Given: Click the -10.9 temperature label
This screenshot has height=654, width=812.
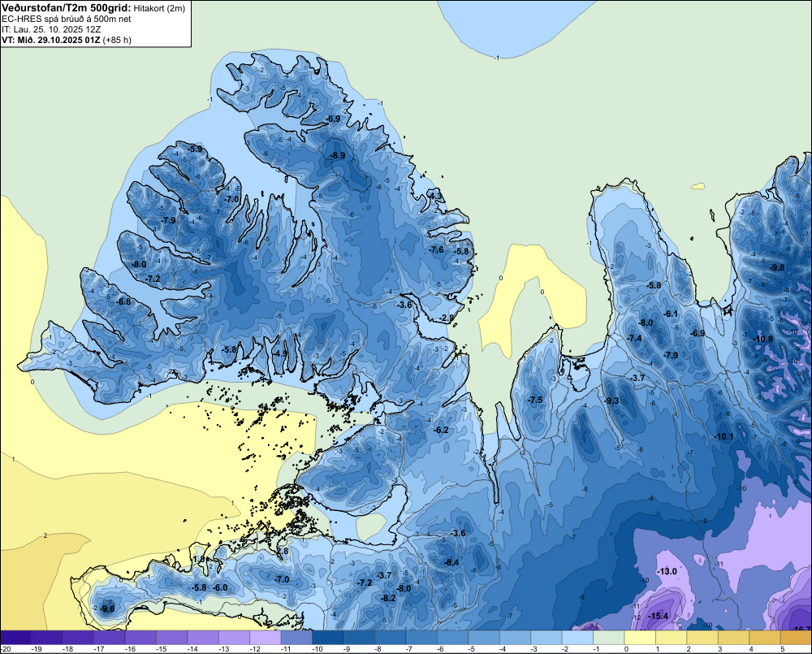Looking at the screenshot, I should [x=763, y=339].
